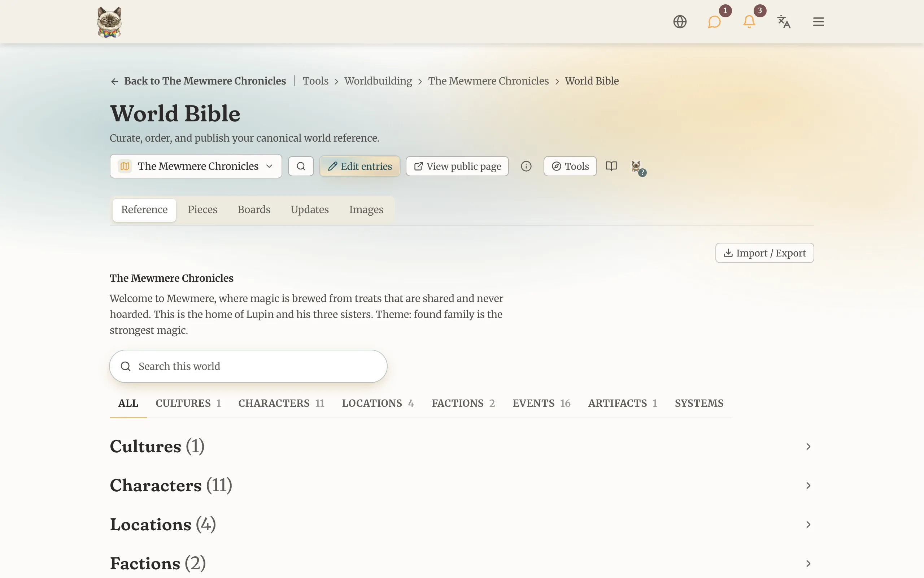Switch to the Pieces tab
The width and height of the screenshot is (924, 578).
[x=202, y=210]
